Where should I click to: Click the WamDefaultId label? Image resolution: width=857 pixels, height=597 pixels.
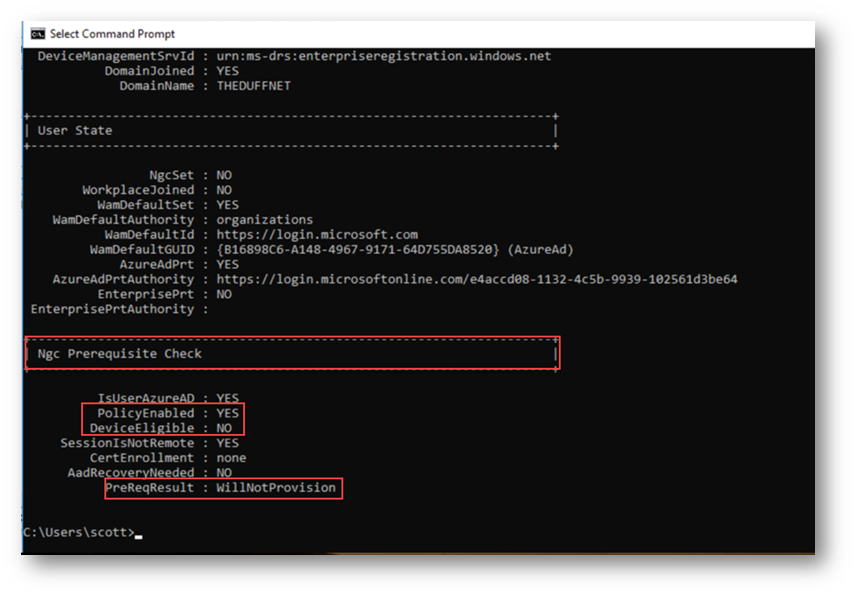[x=149, y=235]
